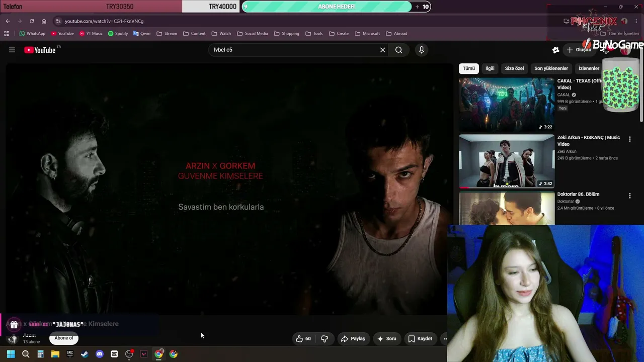
Task: Open the Soru ask button
Action: [387, 339]
